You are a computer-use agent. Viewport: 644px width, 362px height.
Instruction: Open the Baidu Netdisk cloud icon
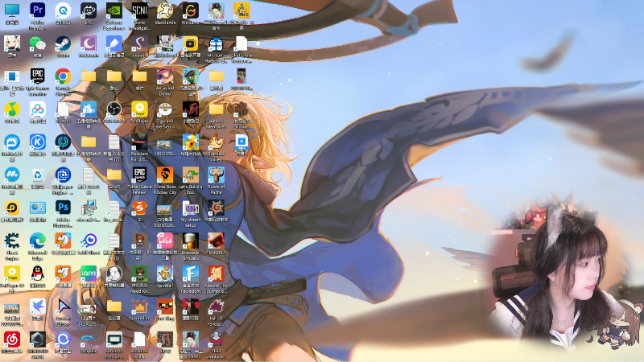37,109
